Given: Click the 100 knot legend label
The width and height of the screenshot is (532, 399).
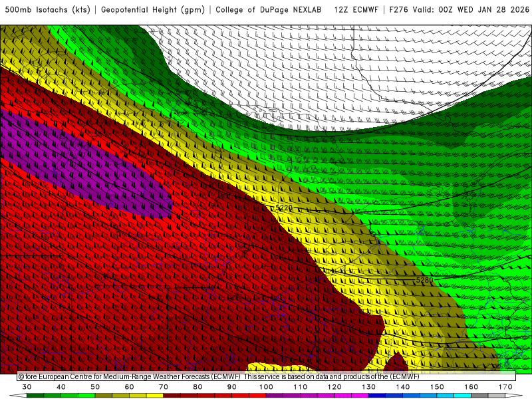Looking at the screenshot, I should pos(266,387).
